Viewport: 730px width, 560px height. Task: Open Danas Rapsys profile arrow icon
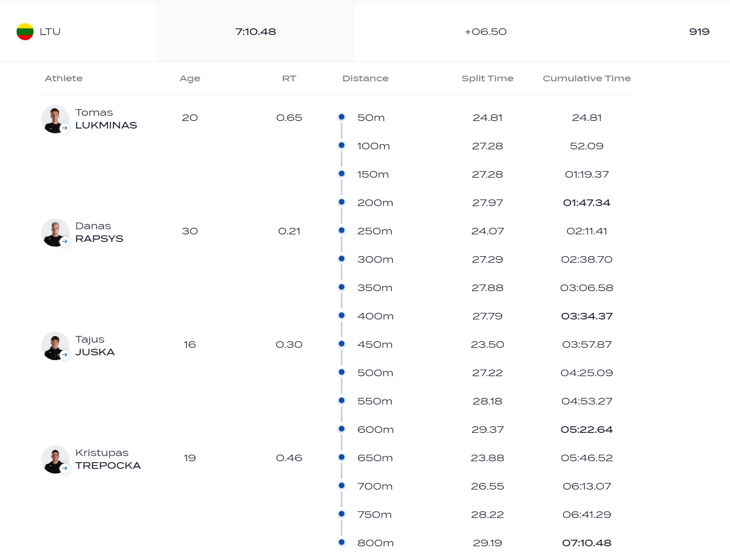click(x=65, y=241)
